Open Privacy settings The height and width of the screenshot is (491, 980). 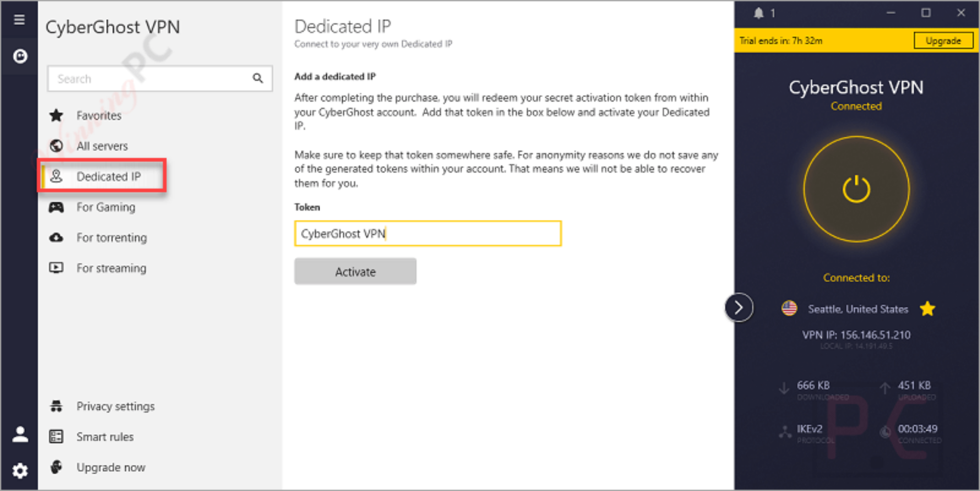(115, 406)
